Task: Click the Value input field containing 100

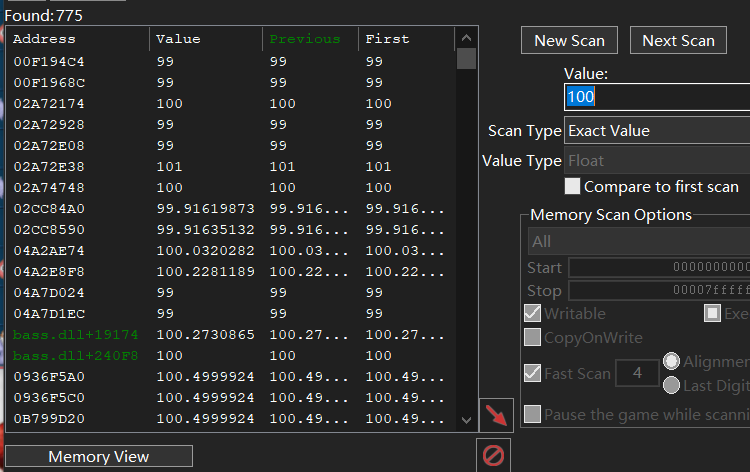Action: 657,97
